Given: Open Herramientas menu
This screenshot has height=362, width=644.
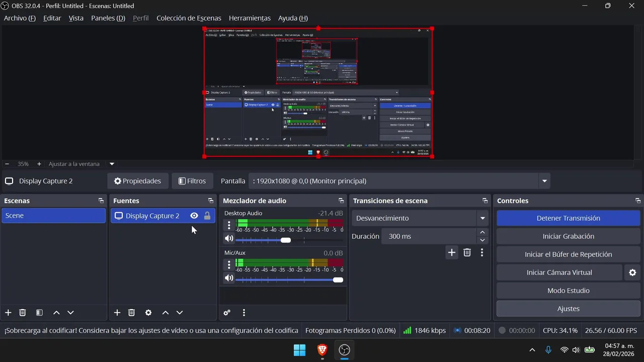Looking at the screenshot, I should 250,18.
